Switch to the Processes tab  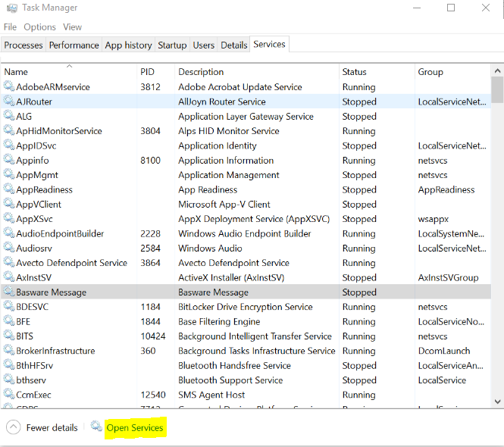click(x=23, y=45)
